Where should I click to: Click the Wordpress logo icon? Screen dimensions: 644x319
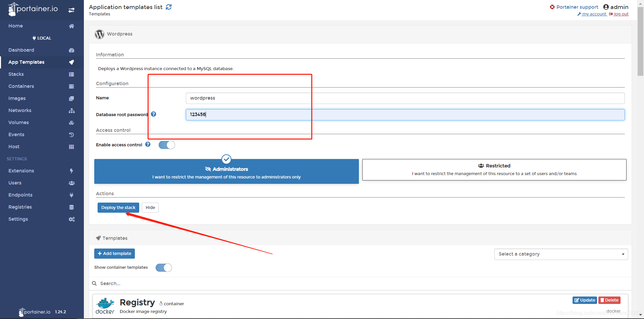99,34
